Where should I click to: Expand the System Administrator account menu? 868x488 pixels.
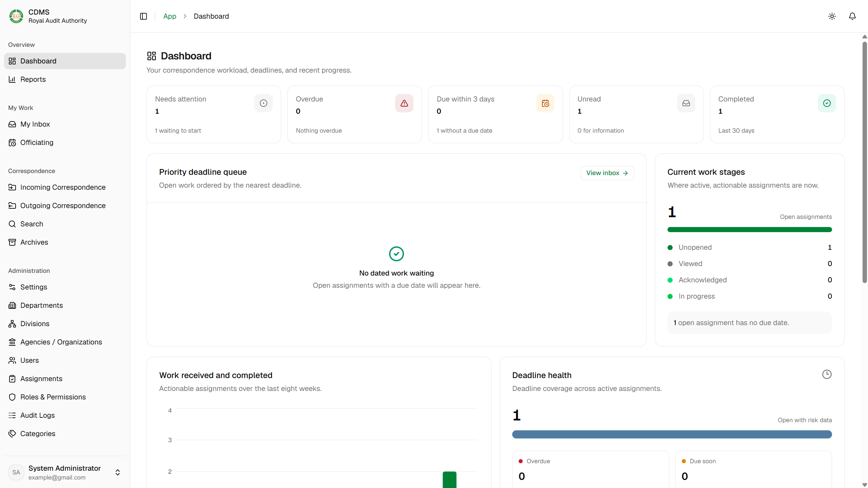point(65,472)
